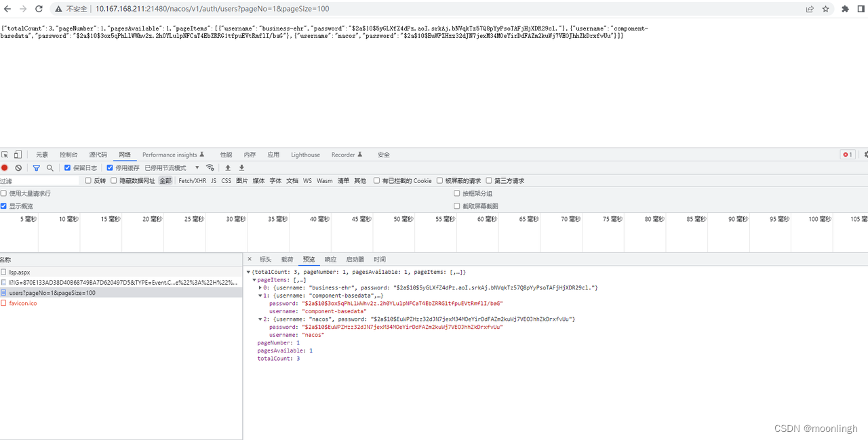Open the Performance insights tab
The height and width of the screenshot is (440, 868).
pyautogui.click(x=173, y=155)
